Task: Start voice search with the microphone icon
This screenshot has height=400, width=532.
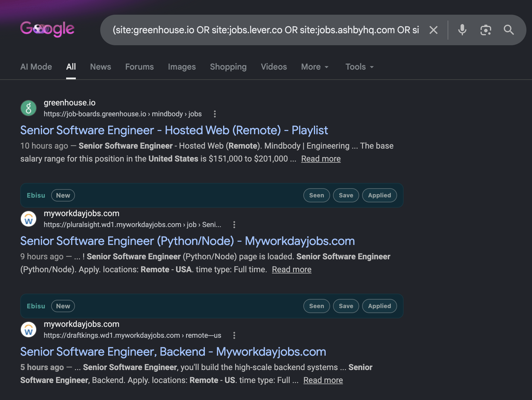Action: pos(462,30)
